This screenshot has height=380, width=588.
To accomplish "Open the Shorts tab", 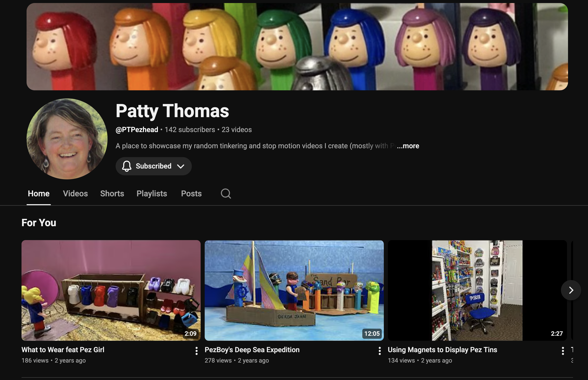I will coord(112,194).
